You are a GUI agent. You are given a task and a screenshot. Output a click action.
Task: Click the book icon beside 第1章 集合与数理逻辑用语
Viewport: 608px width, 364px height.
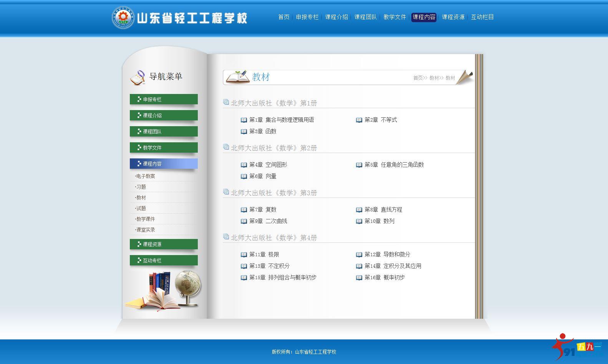point(244,120)
